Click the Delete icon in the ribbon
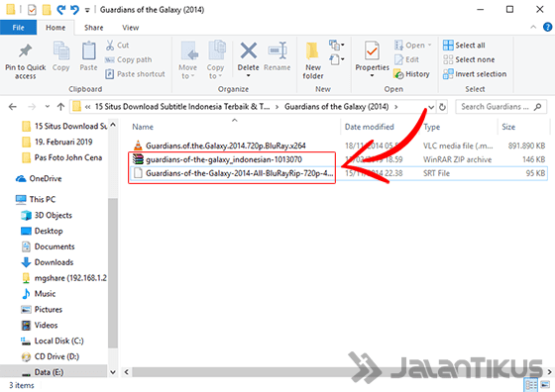Viewport: 555px width, 392px height. point(249,50)
